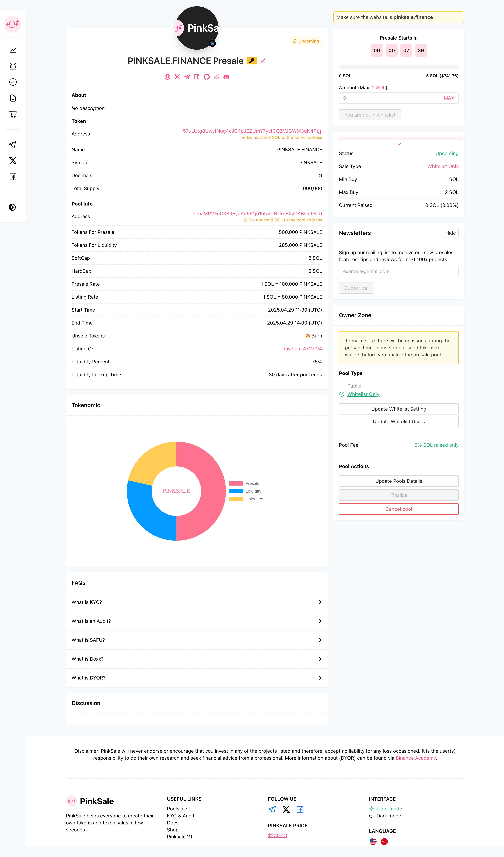Open the Binance Academy link

[x=416, y=758]
